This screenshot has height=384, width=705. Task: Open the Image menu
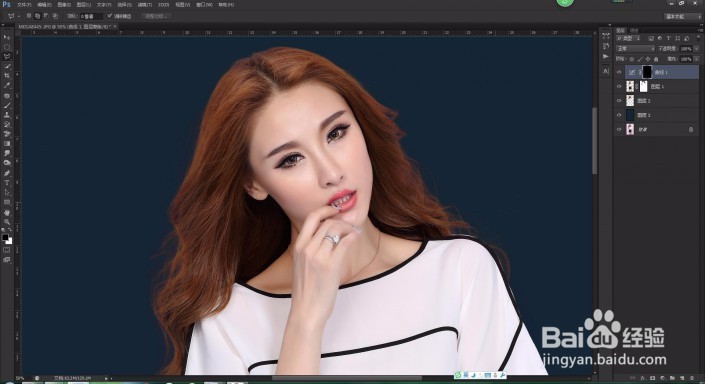tap(64, 4)
